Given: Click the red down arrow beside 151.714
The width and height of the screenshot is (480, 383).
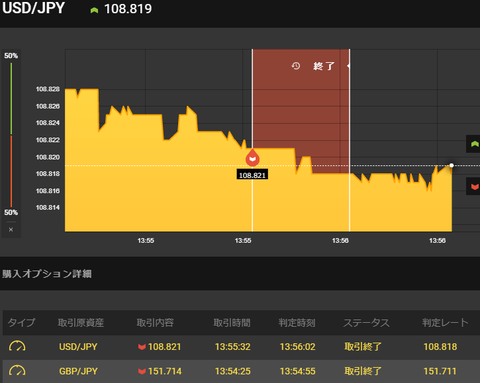Looking at the screenshot, I should (x=142, y=371).
